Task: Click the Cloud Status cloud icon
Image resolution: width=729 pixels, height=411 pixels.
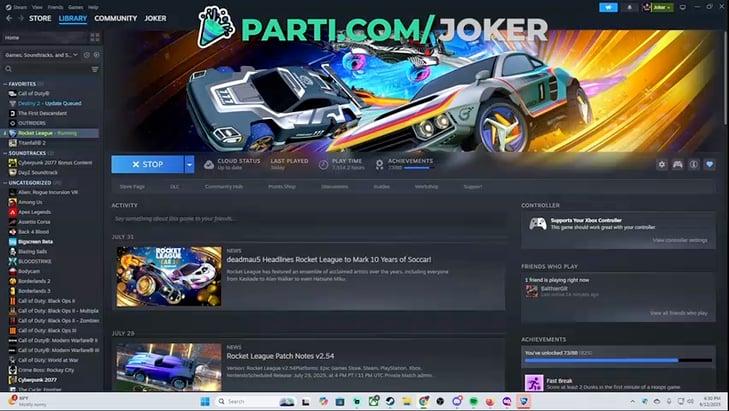Action: pos(209,165)
